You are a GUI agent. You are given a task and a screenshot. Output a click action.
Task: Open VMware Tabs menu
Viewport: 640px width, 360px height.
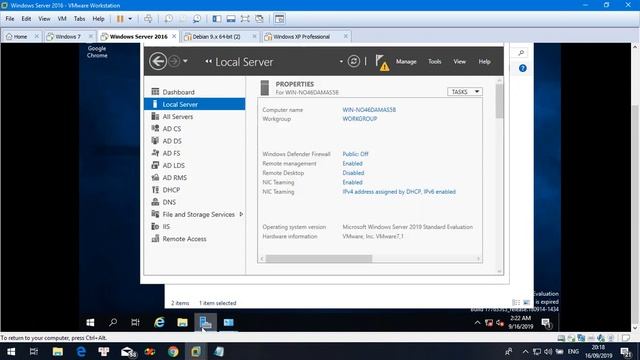(x=79, y=19)
